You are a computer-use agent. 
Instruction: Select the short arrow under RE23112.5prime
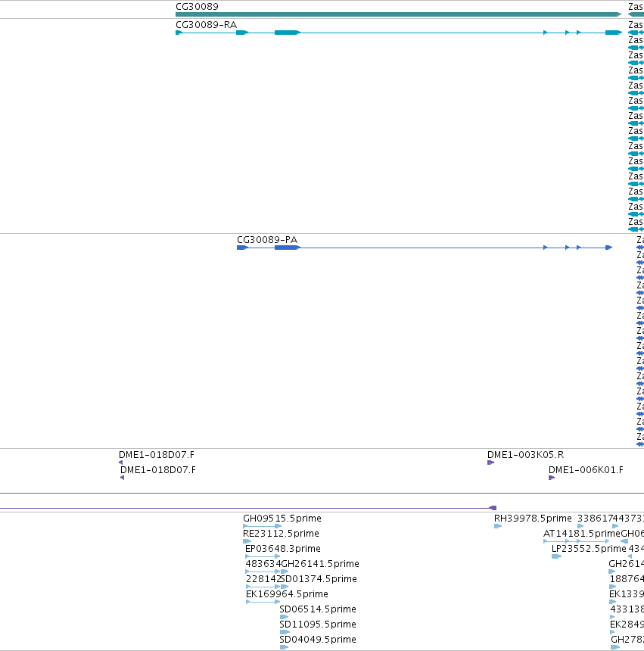[x=247, y=541]
